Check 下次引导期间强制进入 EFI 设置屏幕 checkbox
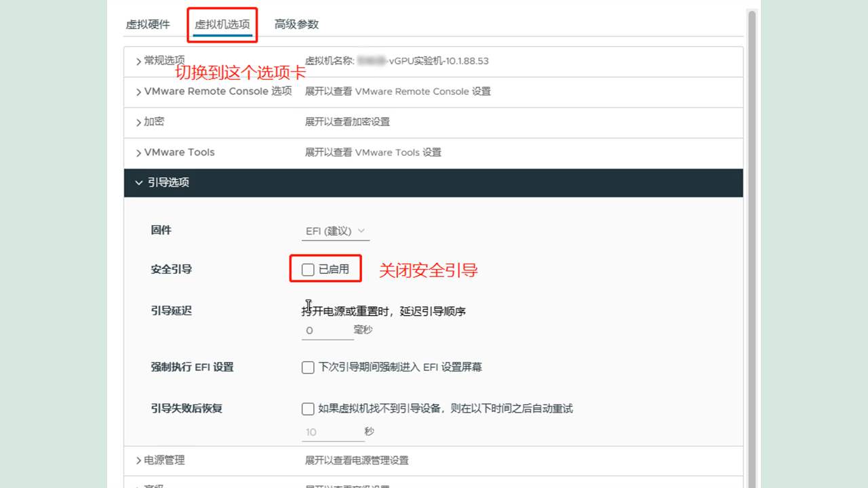 (x=308, y=367)
